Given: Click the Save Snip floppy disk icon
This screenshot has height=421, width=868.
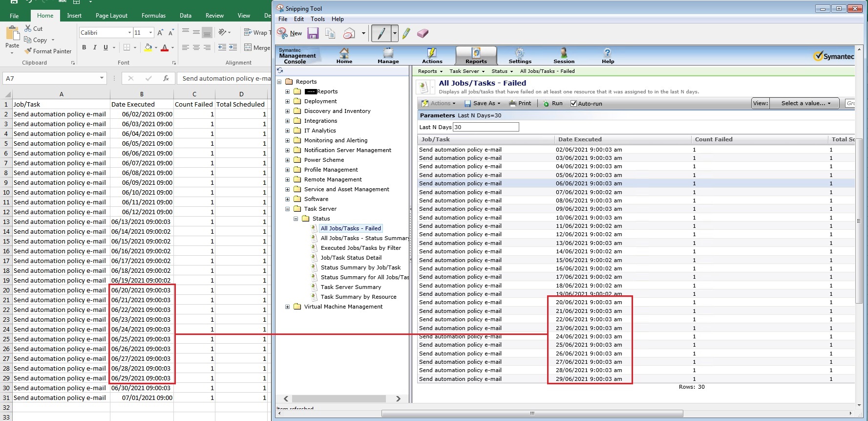Looking at the screenshot, I should click(x=313, y=33).
